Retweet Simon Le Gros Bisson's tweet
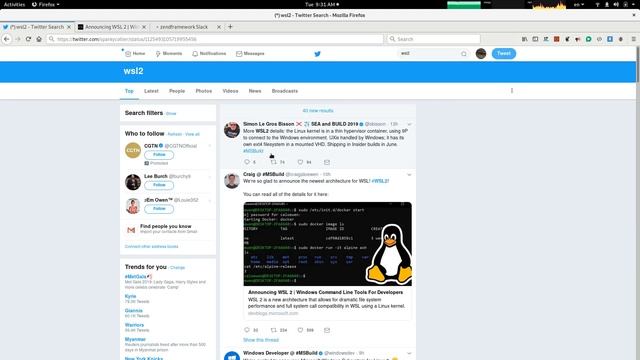The height and width of the screenshot is (360, 640). tap(273, 162)
